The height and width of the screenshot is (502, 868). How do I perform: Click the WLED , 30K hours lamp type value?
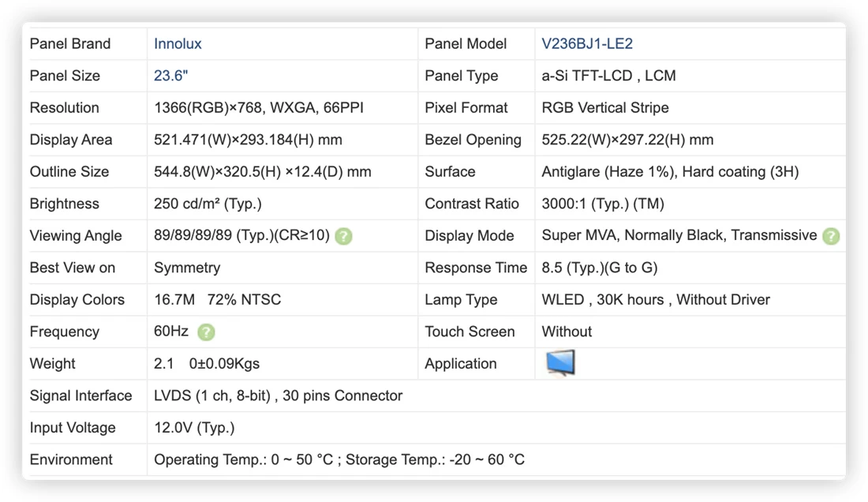(x=656, y=299)
